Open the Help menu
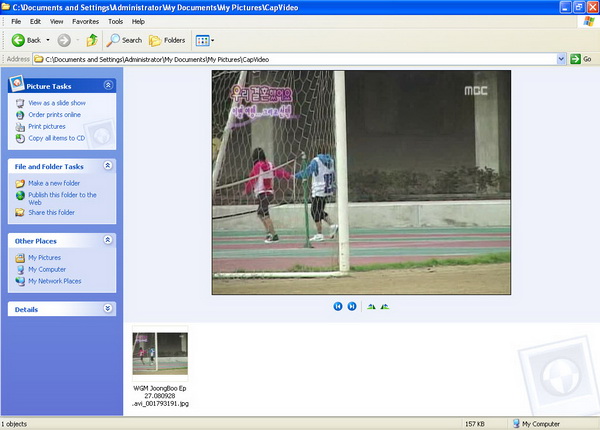600x430 pixels. [x=138, y=21]
